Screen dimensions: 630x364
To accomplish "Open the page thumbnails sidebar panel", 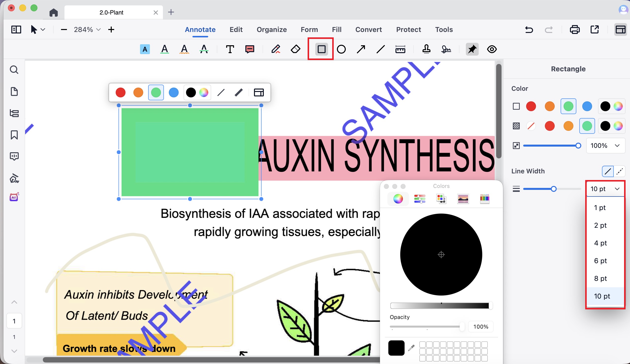I will click(14, 91).
